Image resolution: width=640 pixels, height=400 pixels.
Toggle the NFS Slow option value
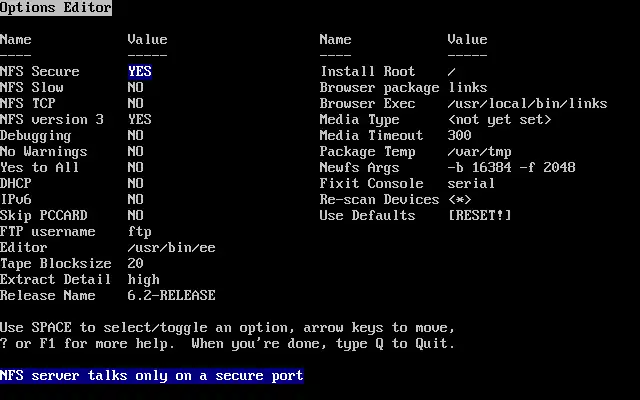coord(136,88)
